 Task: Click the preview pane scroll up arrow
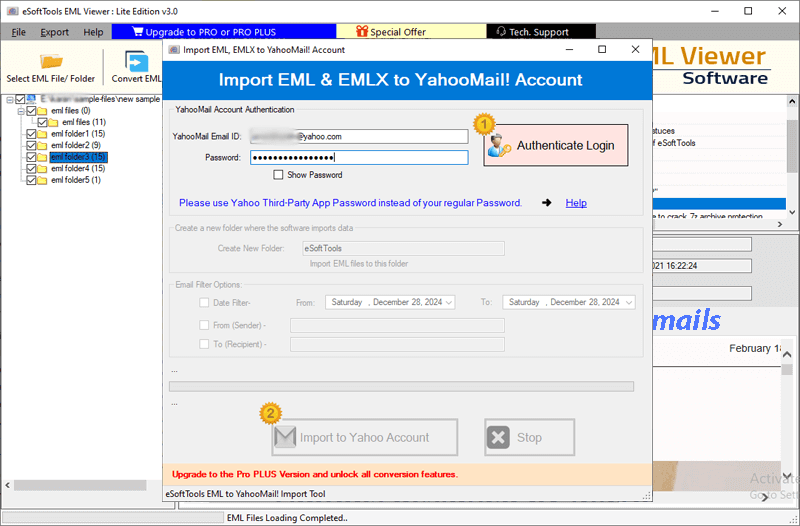[x=787, y=355]
